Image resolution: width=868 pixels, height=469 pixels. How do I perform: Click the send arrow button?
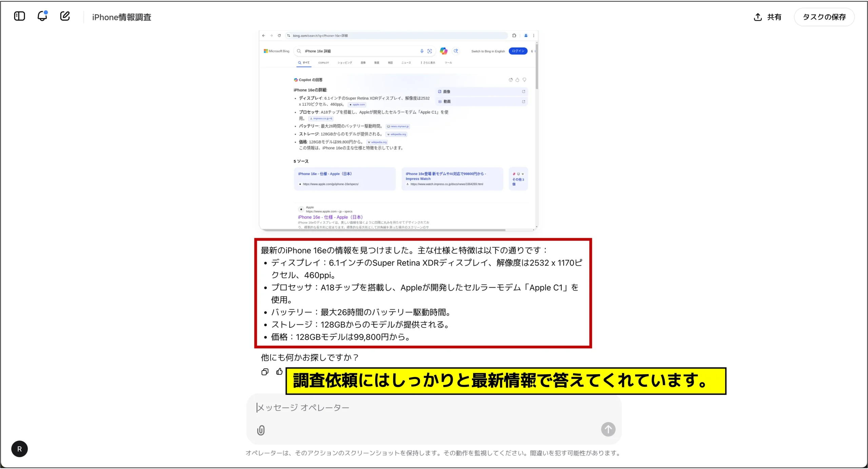point(608,429)
